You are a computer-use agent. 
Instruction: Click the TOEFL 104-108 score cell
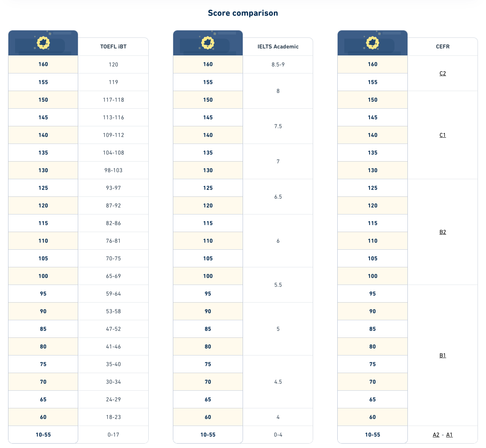point(113,153)
